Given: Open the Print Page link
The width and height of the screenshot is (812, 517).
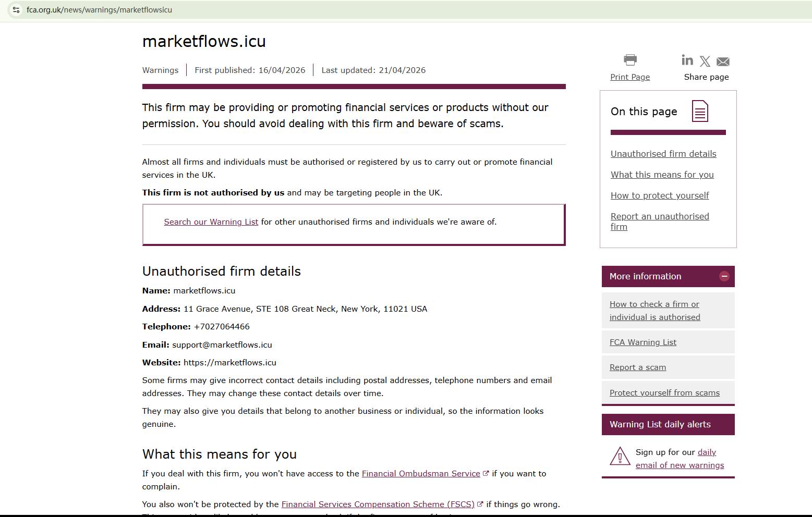Looking at the screenshot, I should click(630, 77).
